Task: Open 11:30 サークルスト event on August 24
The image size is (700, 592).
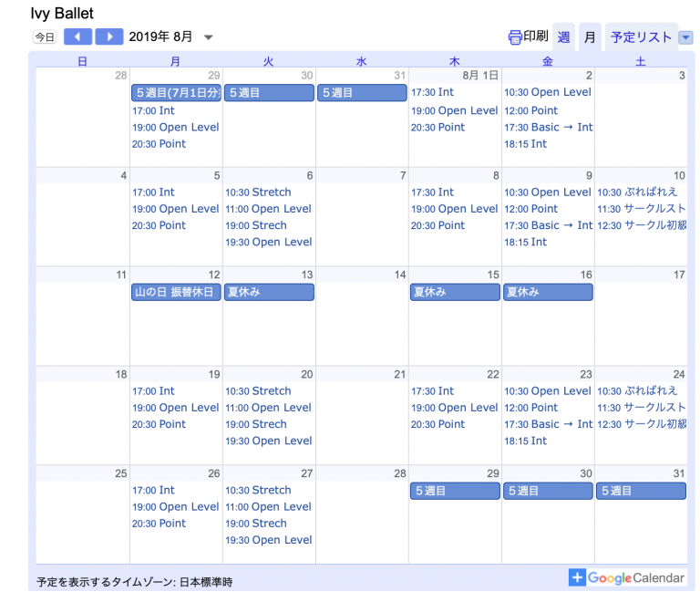Action: [x=641, y=408]
